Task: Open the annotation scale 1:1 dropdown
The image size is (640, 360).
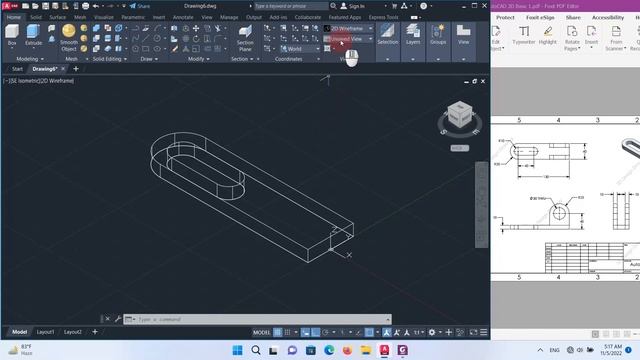Action: click(x=418, y=332)
